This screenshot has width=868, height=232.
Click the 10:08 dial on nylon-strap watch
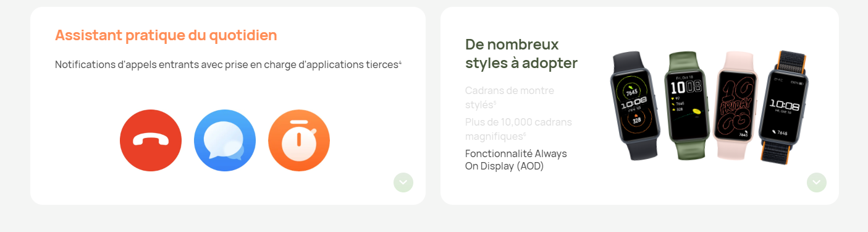pos(786,105)
